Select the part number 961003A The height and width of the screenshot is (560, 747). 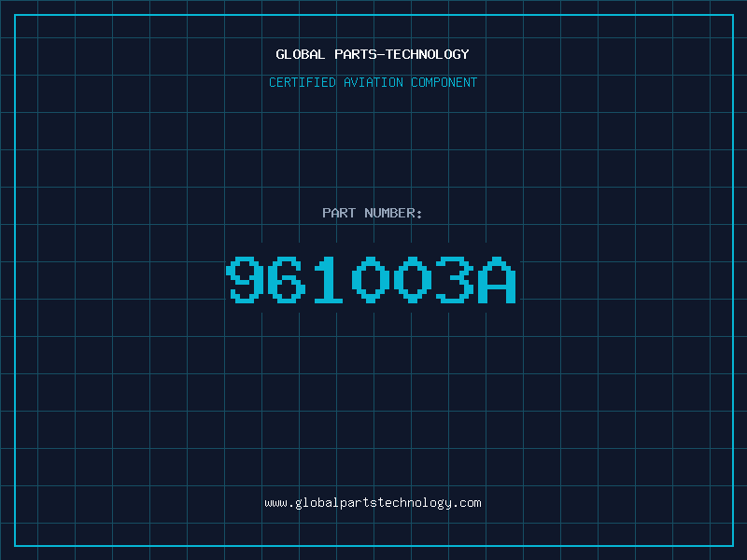pyautogui.click(x=371, y=280)
